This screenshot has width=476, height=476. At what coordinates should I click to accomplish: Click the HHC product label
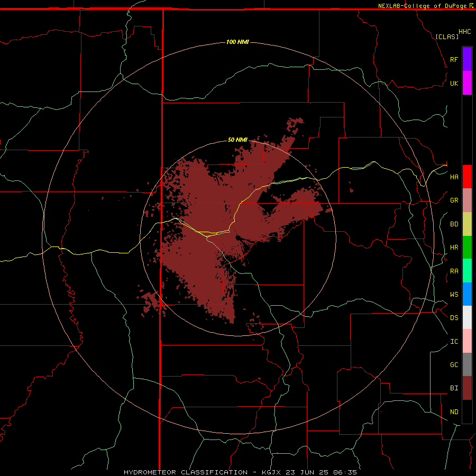[x=464, y=32]
